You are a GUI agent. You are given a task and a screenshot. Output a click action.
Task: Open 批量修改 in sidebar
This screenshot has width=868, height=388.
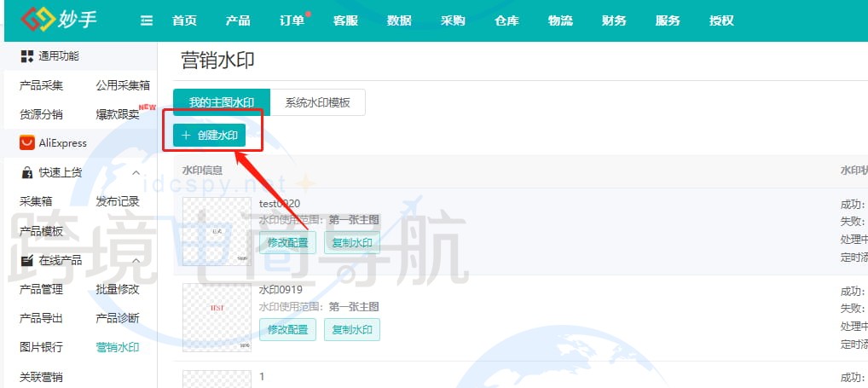118,289
